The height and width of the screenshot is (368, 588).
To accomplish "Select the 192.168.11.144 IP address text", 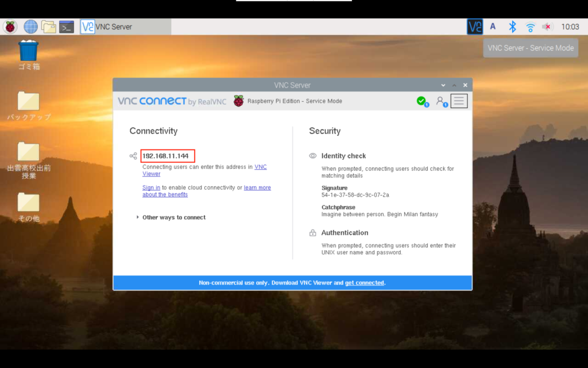I will pos(165,156).
